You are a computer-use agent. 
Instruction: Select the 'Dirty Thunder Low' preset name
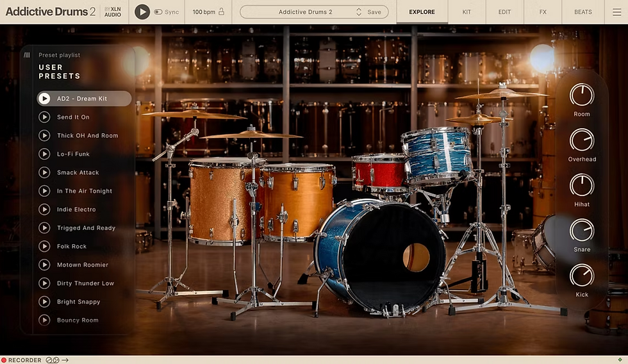85,283
